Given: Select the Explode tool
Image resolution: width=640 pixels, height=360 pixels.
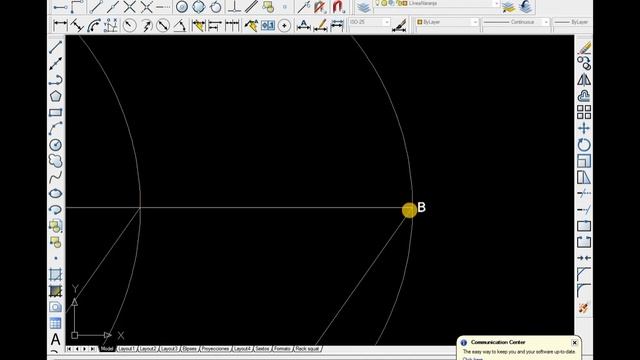Looking at the screenshot, I should pos(584,307).
